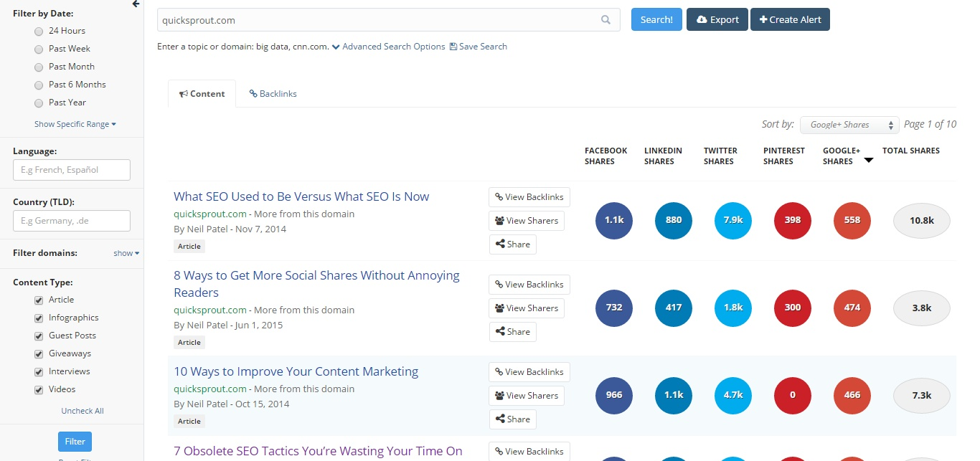Uncheck the Giveaways content type
The height and width of the screenshot is (461, 980).
(x=39, y=353)
